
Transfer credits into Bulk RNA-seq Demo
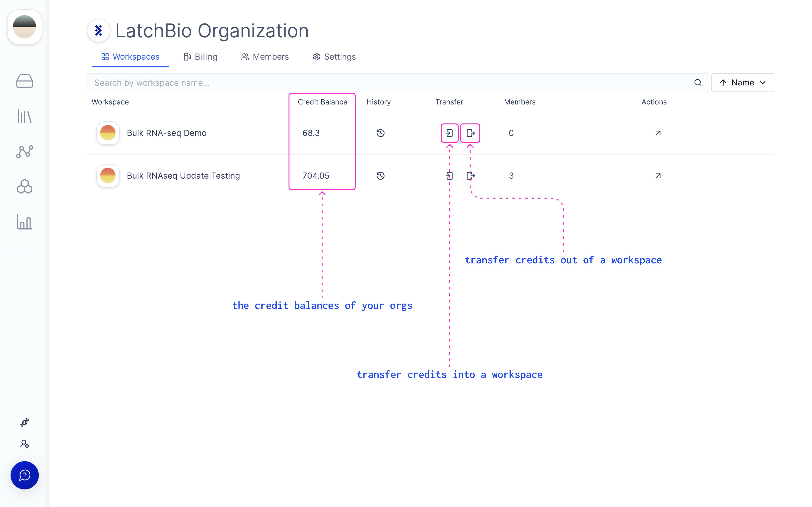(449, 133)
